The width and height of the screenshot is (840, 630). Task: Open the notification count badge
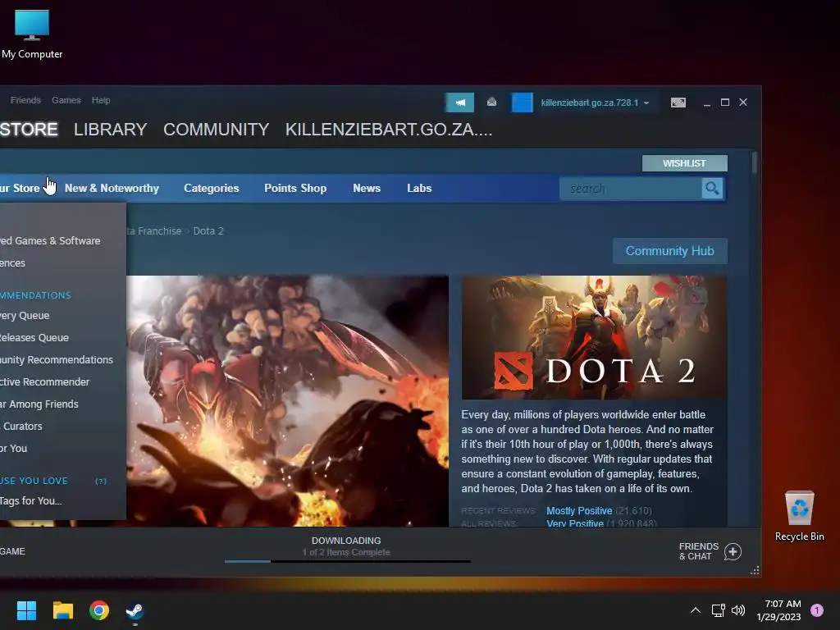point(816,610)
